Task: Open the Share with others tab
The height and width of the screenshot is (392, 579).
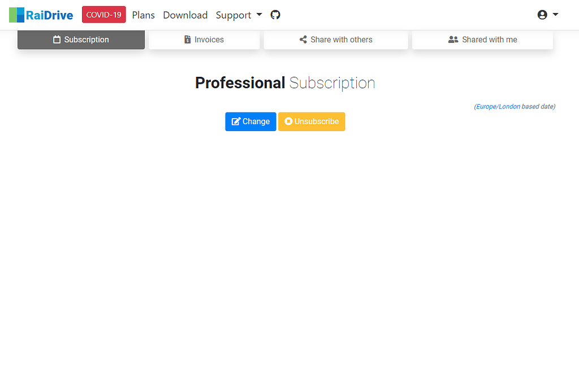Action: pyautogui.click(x=336, y=40)
